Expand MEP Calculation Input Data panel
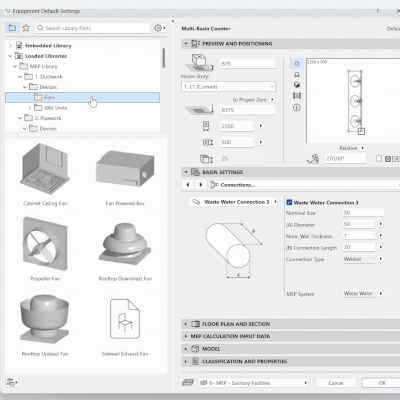The height and width of the screenshot is (400, 400). coord(186,336)
